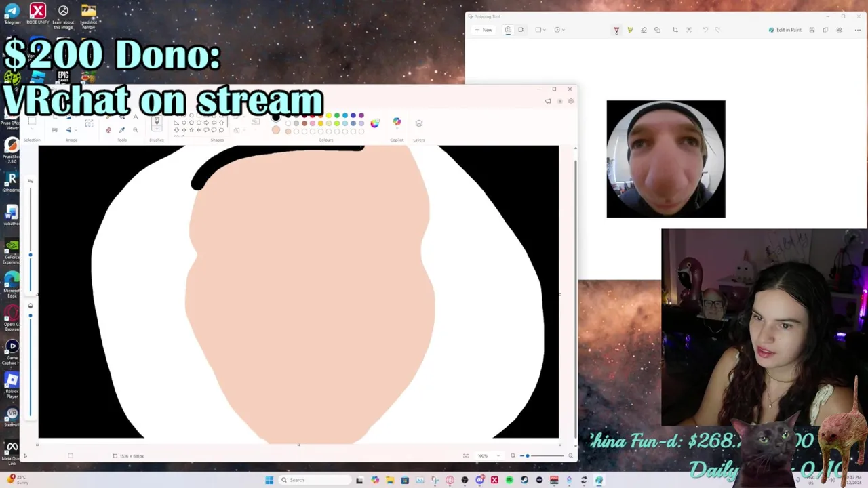The image size is (868, 488).
Task: Pick the purple palette colour in Paint
Action: point(361,115)
